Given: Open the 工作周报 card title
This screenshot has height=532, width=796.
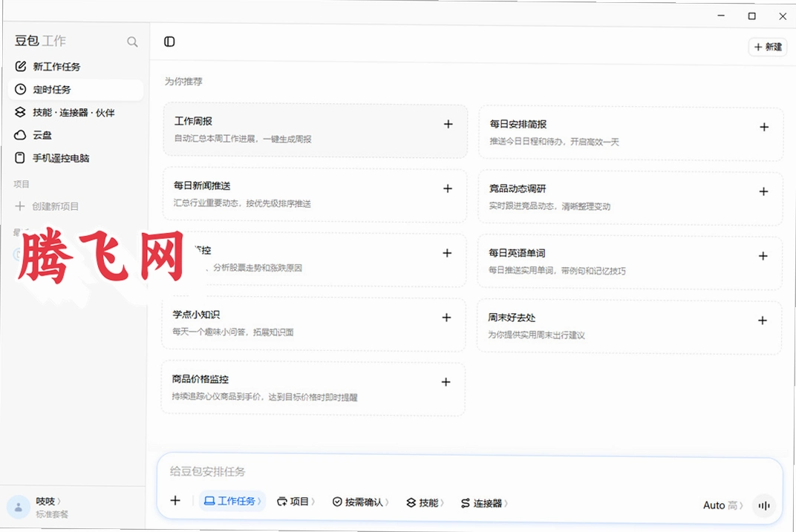Looking at the screenshot, I should click(193, 121).
